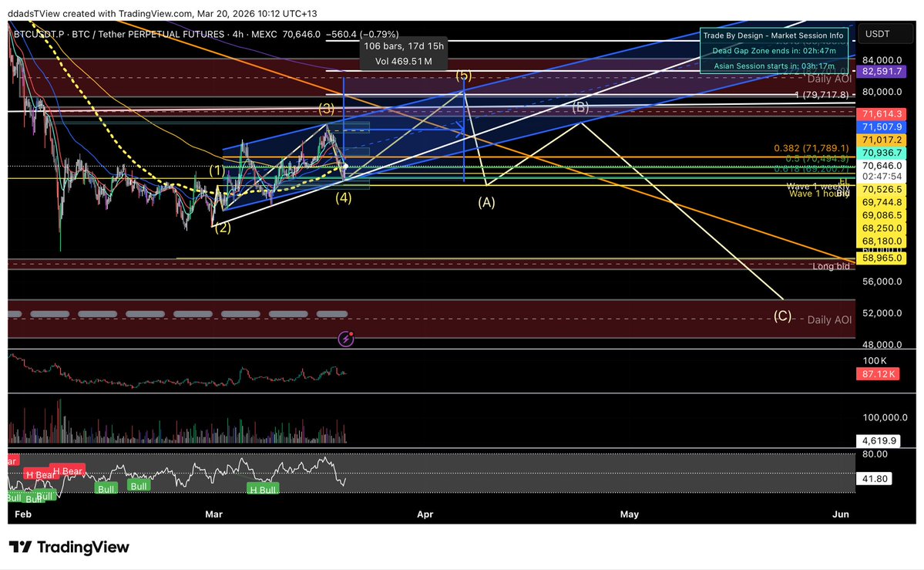Select the red 71,614.3 price label
The image size is (924, 570).
point(882,114)
